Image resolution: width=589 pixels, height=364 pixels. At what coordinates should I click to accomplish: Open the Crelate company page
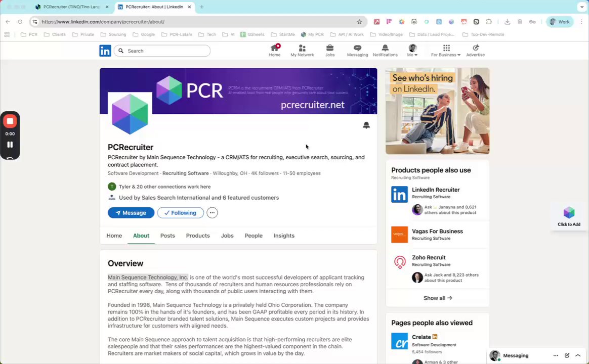pos(422,337)
